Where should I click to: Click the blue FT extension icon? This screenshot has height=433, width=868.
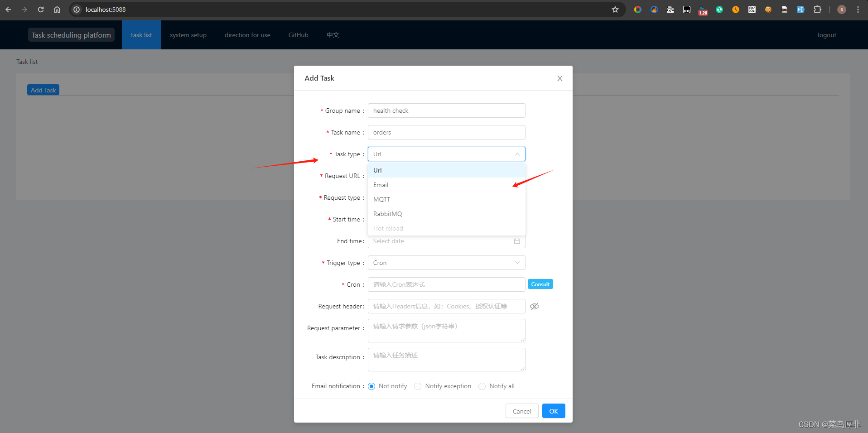[x=800, y=10]
